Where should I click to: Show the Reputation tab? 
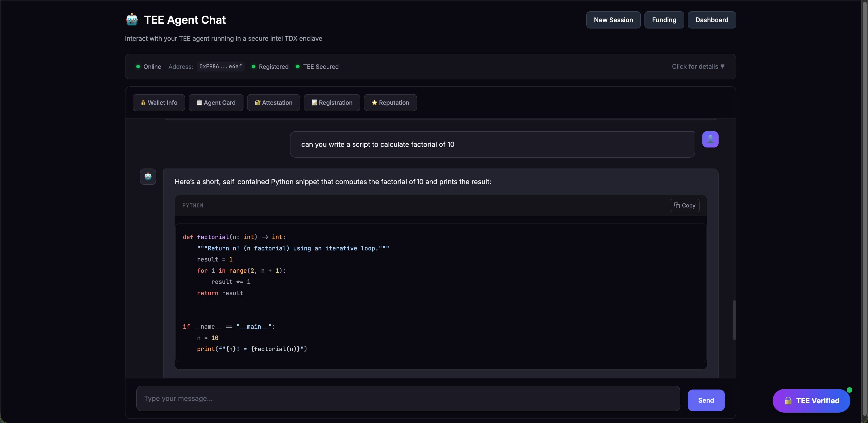coord(390,102)
